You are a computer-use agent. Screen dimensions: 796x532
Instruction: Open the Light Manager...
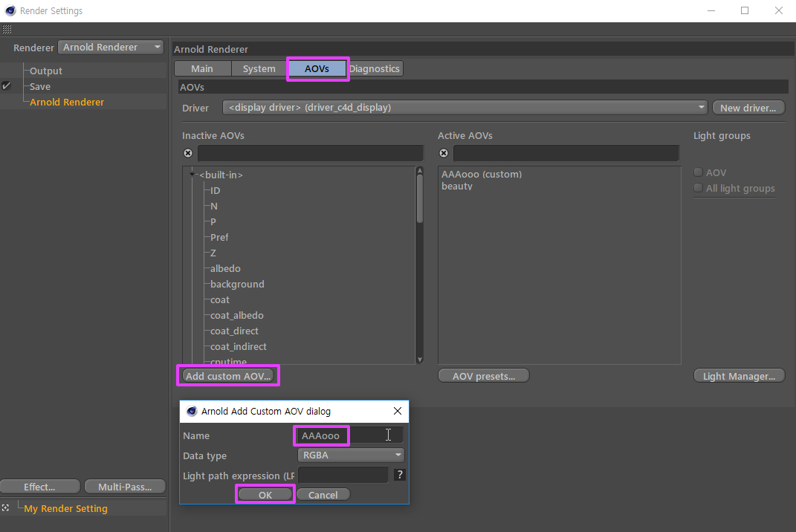pos(739,376)
